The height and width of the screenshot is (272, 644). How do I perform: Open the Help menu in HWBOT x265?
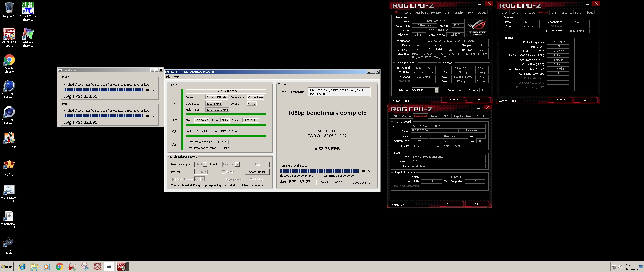pos(176,77)
